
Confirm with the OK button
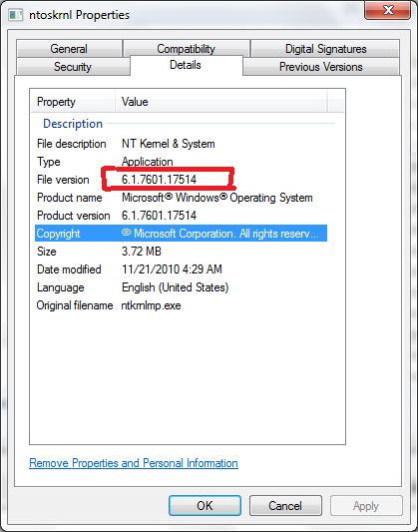coord(205,505)
